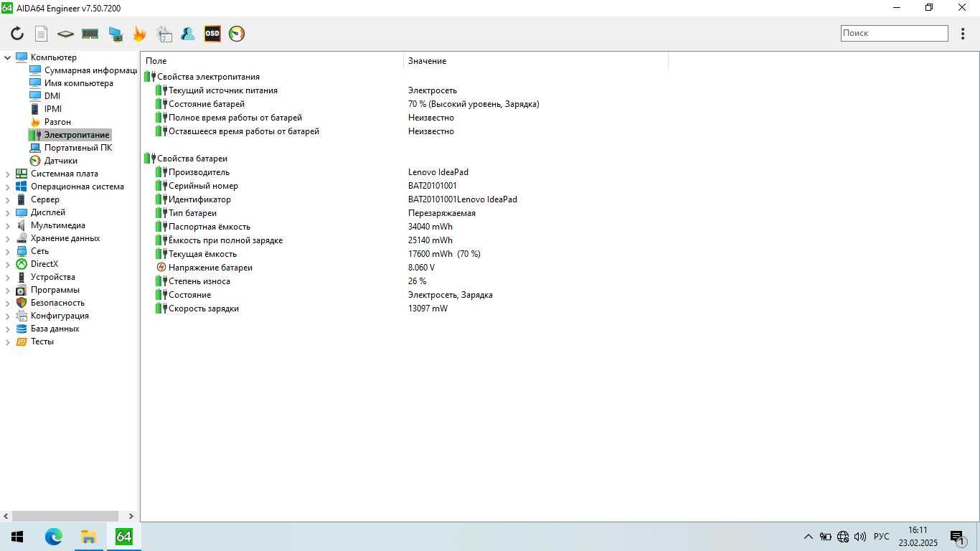Click the user contact toolbar icon
The height and width of the screenshot is (551, 980).
click(x=188, y=34)
